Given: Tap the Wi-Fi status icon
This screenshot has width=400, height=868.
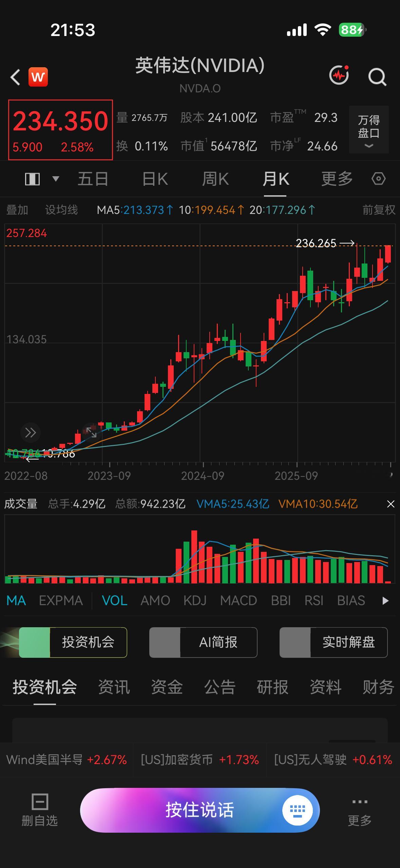Looking at the screenshot, I should coord(323,30).
